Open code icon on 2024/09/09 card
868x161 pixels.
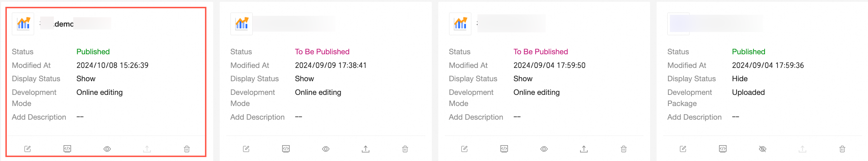tap(286, 149)
